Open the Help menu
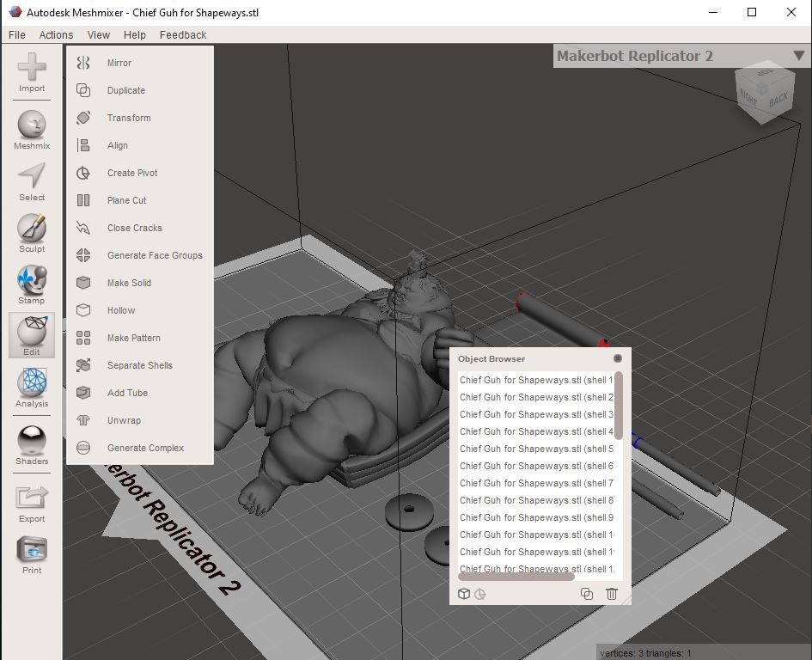 135,34
